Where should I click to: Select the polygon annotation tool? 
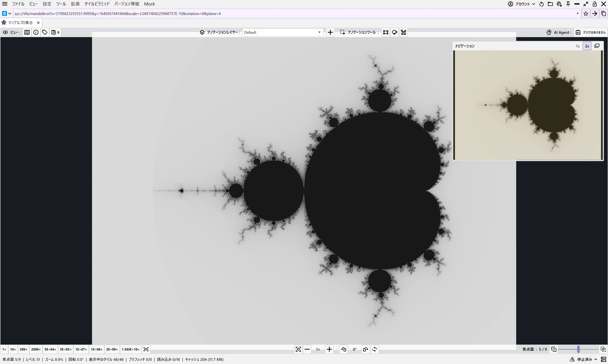(403, 32)
